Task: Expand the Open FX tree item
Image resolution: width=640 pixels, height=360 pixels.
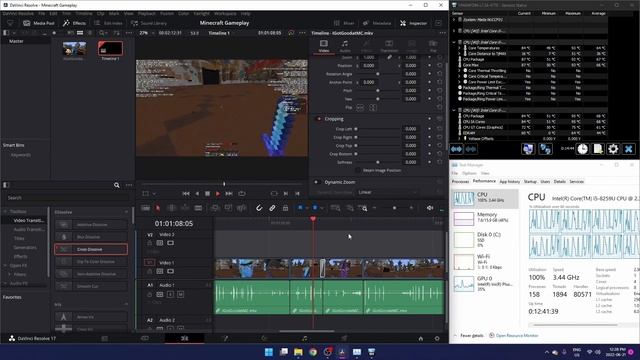Action: pos(5,265)
